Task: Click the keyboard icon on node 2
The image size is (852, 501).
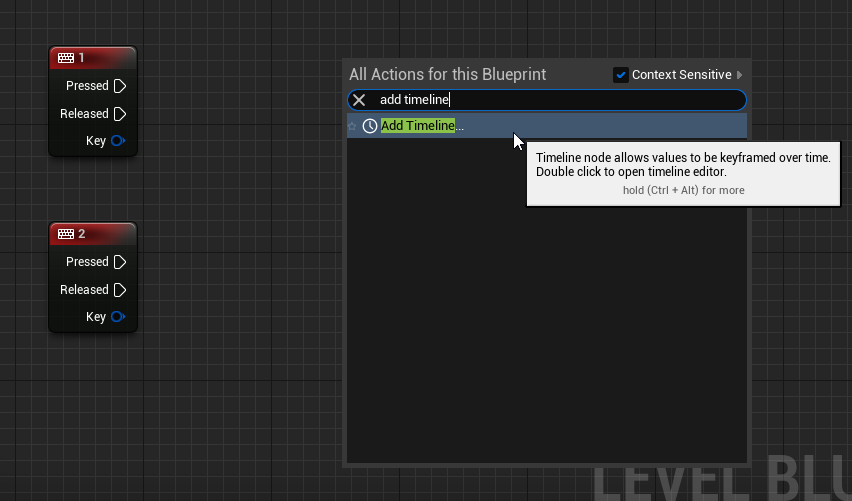Action: click(x=66, y=234)
